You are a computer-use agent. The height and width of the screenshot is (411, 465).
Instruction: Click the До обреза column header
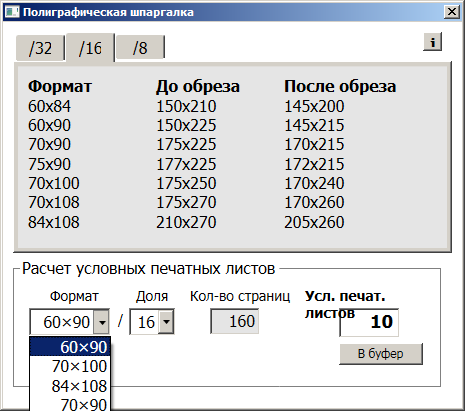[x=198, y=86]
